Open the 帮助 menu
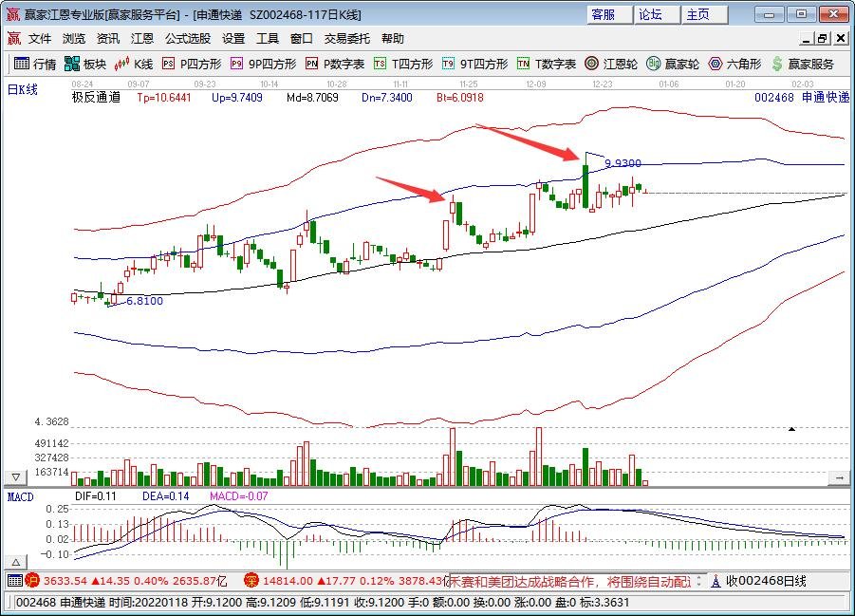The height and width of the screenshot is (616, 855). 393,38
